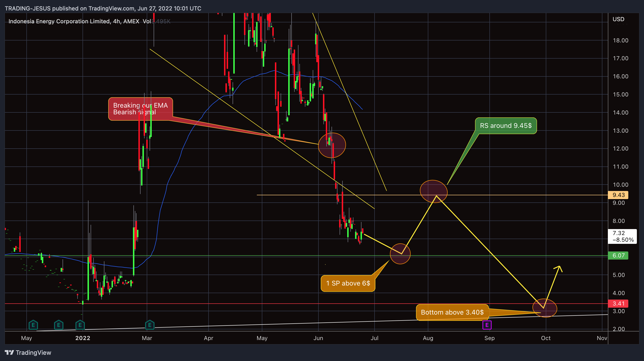Click the Vol indicator label
The image size is (644, 361).
click(x=147, y=21)
